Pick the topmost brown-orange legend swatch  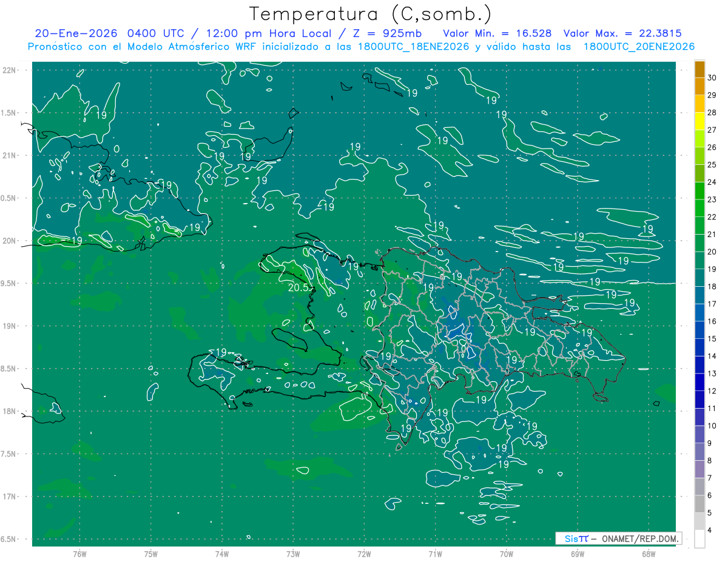tap(699, 69)
